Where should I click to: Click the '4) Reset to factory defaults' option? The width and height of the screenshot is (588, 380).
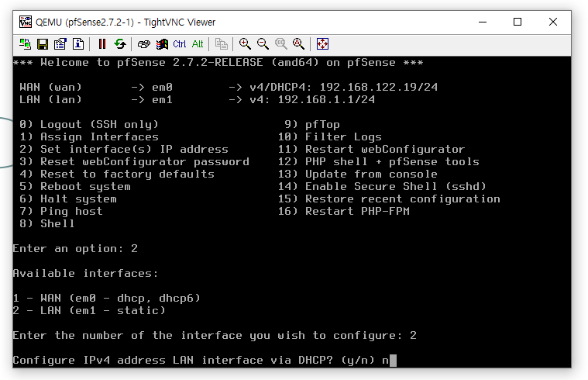pyautogui.click(x=117, y=174)
